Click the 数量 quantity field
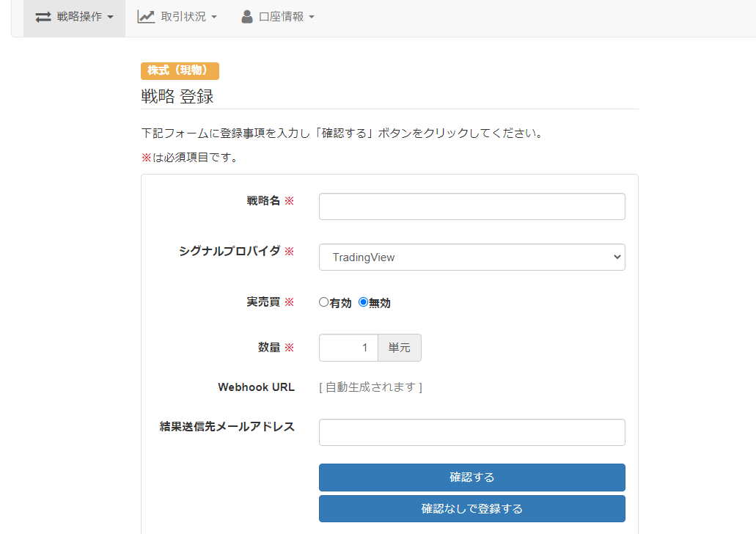This screenshot has height=534, width=756. click(x=348, y=347)
